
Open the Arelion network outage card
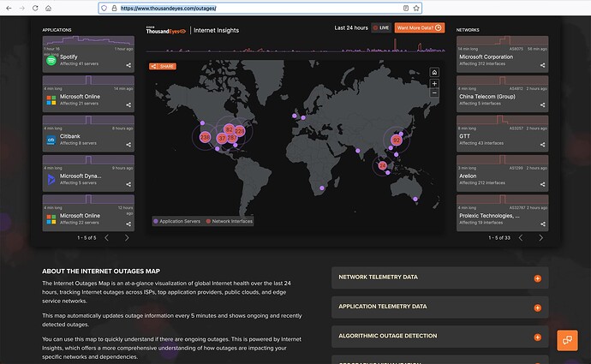click(503, 173)
